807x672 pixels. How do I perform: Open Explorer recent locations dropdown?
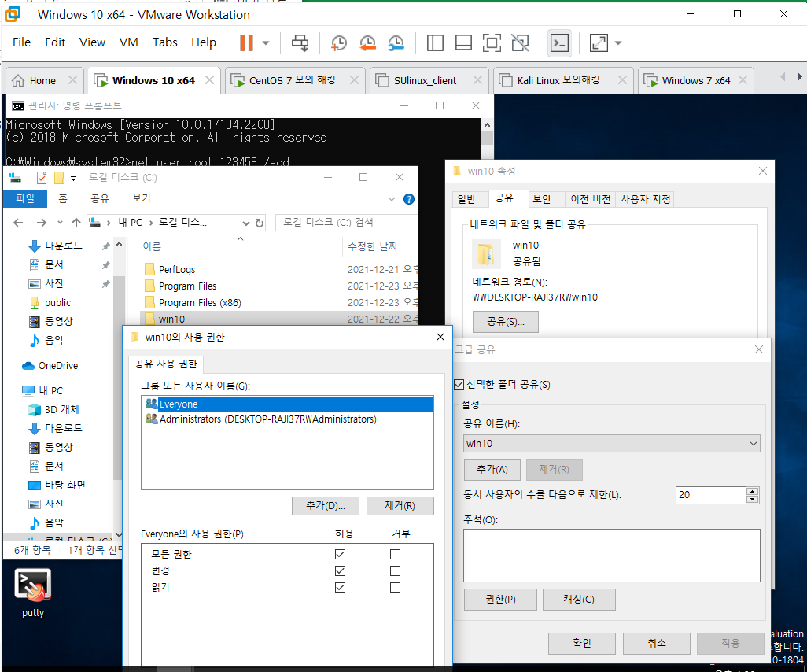coord(61,223)
